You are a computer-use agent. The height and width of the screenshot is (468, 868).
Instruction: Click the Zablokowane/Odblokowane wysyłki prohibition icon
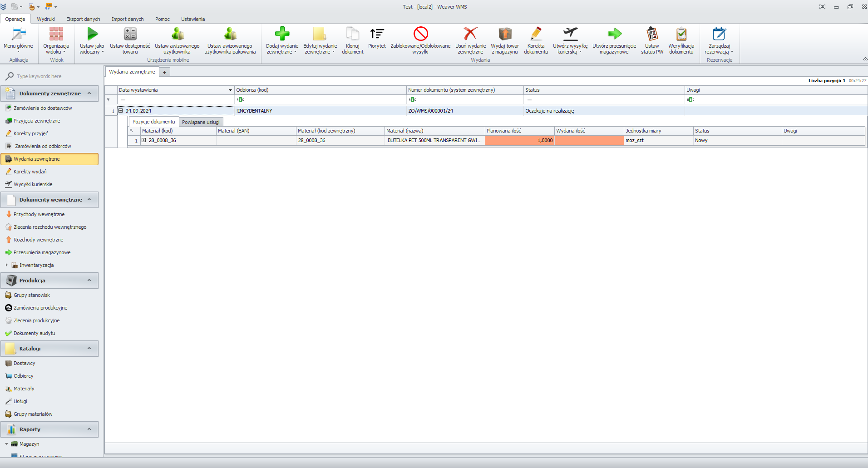420,34
